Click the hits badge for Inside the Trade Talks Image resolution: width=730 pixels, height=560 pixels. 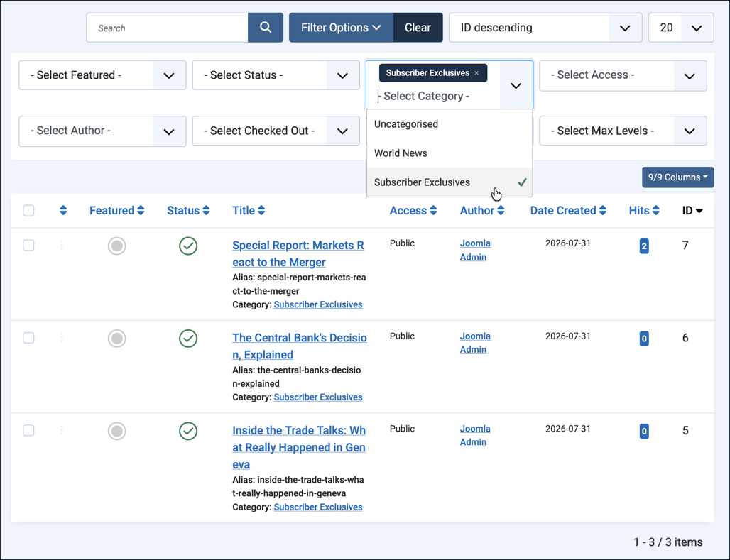click(x=644, y=432)
